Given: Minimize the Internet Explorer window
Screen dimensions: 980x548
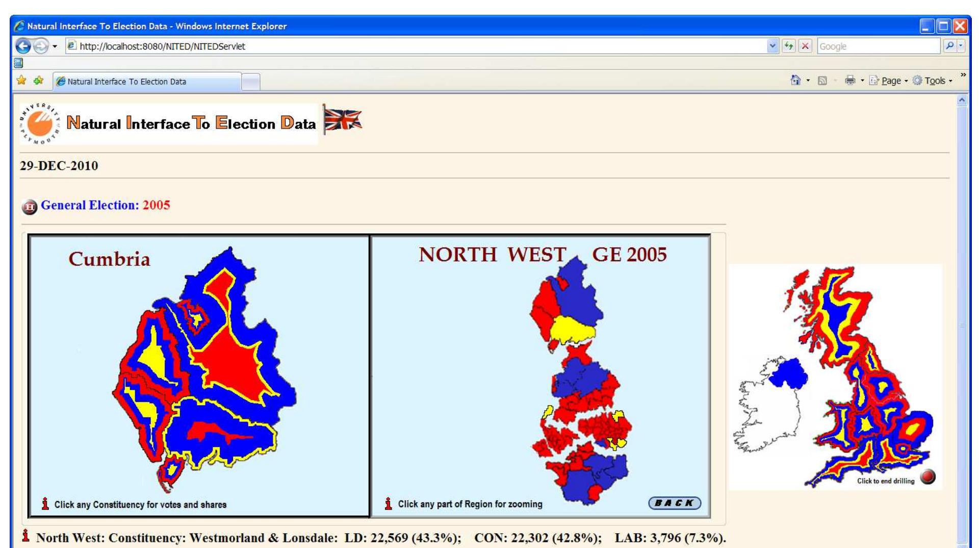Looking at the screenshot, I should point(927,26).
